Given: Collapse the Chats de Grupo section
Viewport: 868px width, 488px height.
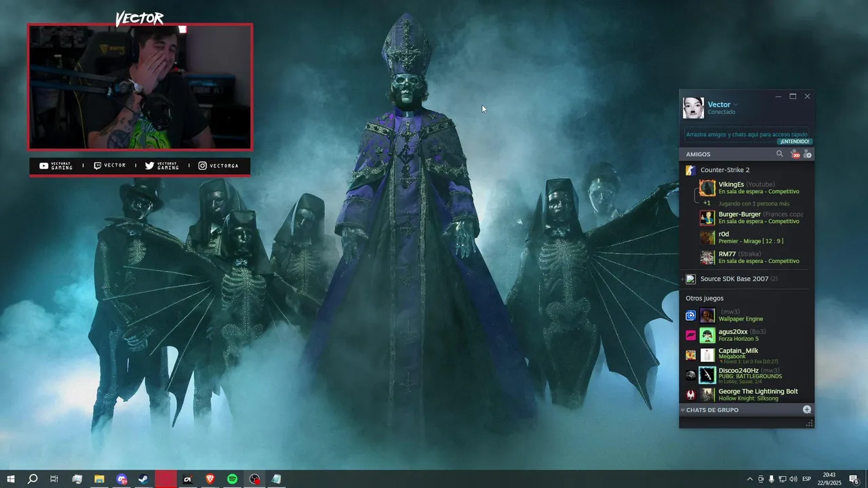Looking at the screenshot, I should pos(683,410).
